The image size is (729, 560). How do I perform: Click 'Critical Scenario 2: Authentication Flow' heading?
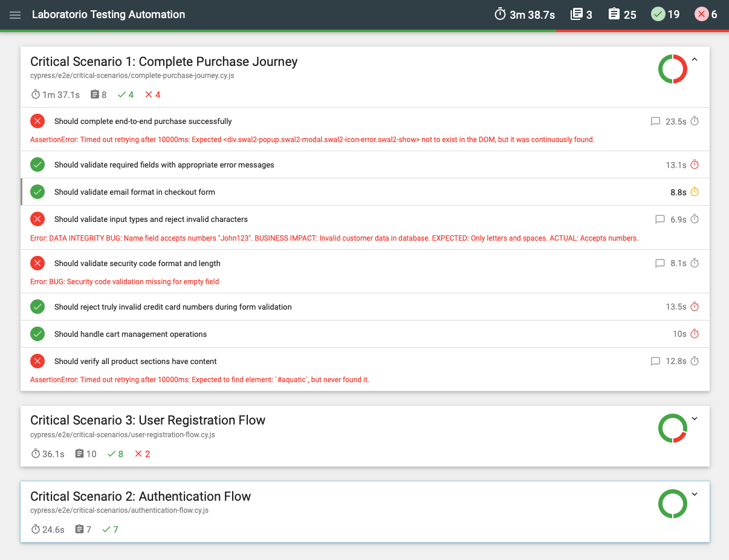pyautogui.click(x=141, y=496)
